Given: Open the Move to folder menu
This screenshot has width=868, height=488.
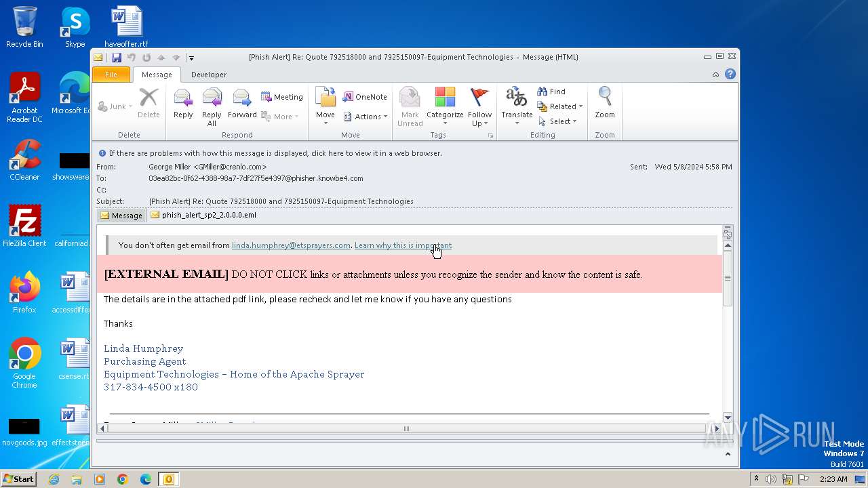Looking at the screenshot, I should [325, 106].
